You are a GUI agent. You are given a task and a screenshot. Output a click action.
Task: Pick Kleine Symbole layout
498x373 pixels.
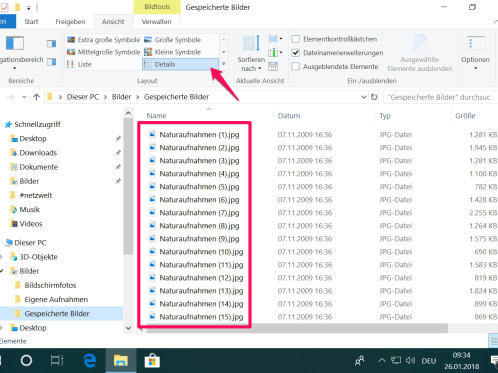click(x=172, y=52)
